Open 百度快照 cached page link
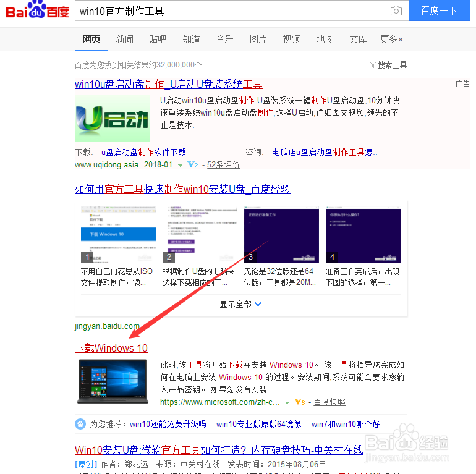Screen dimensions: 476x474 click(x=329, y=402)
